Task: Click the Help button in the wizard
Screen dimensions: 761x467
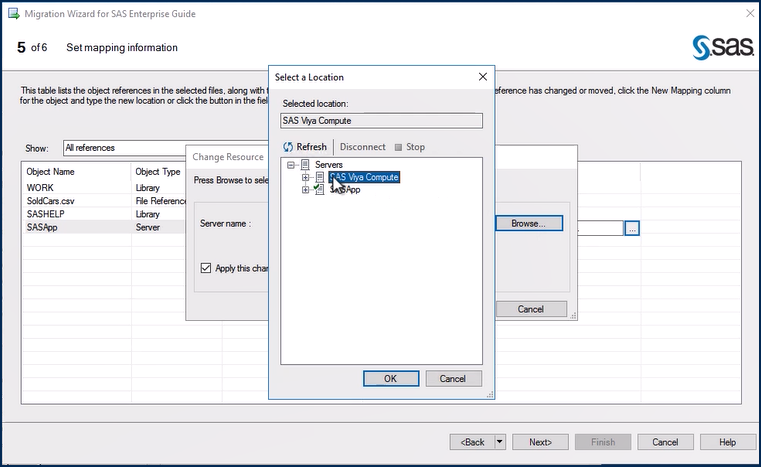Action: pos(728,442)
